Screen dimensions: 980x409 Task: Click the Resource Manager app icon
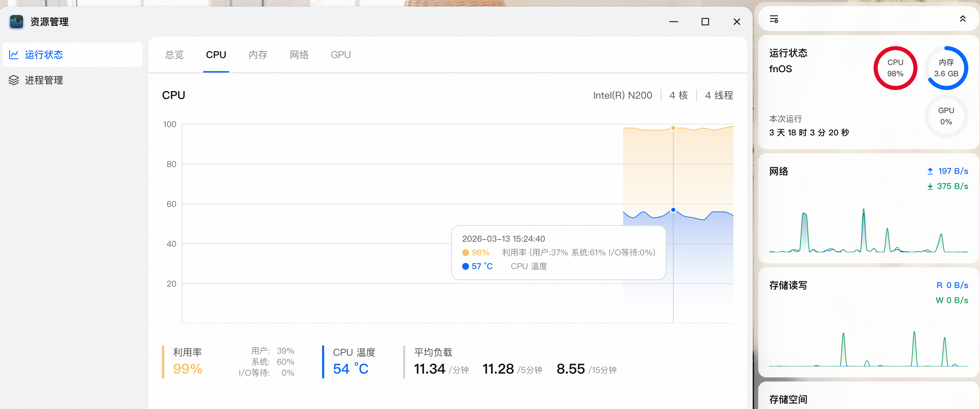pyautogui.click(x=16, y=22)
